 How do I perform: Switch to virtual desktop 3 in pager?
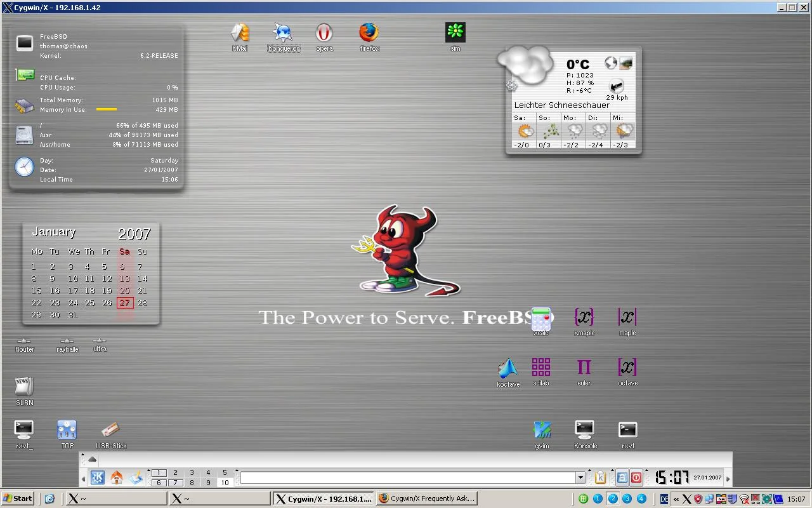pos(192,472)
